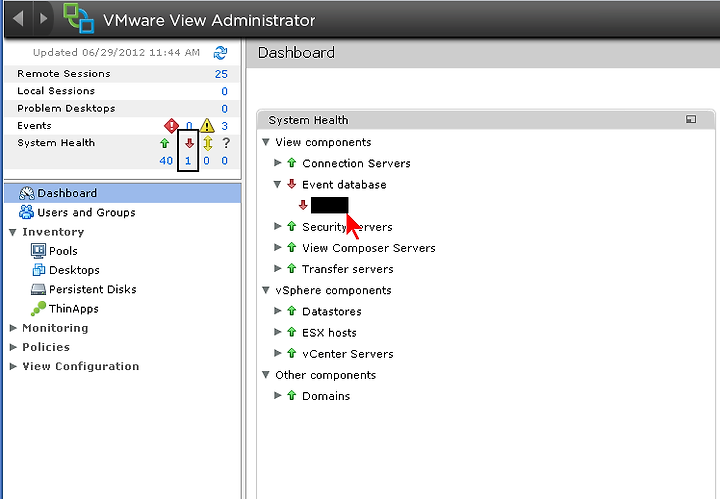Maximize the System Health panel

(x=691, y=119)
